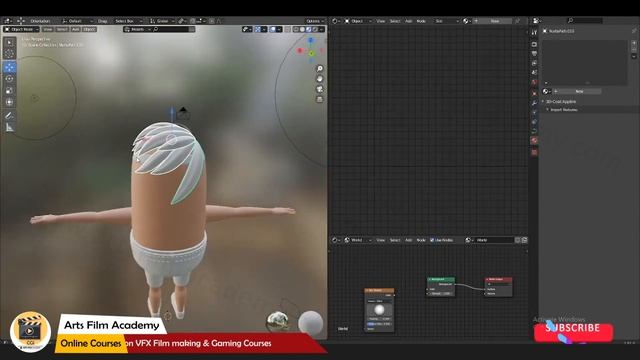
Task: Click the viewport pan hand gizmo
Action: [320, 79]
